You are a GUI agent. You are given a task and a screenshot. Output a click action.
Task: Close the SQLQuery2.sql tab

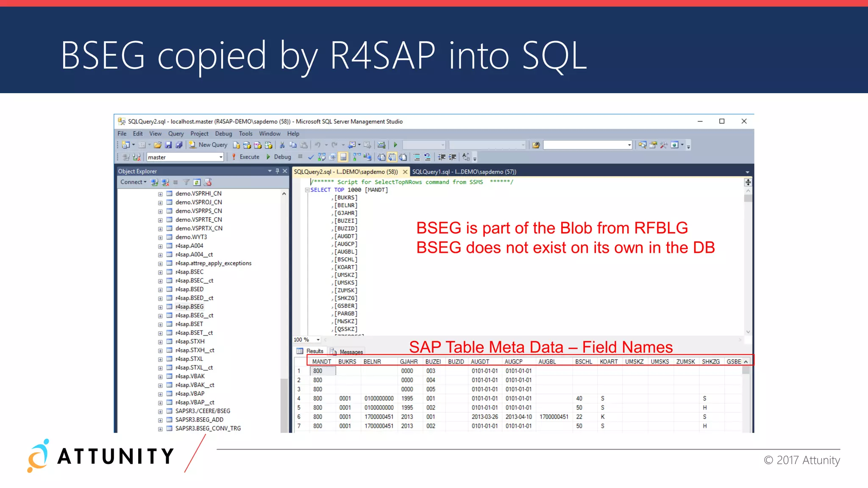(405, 172)
